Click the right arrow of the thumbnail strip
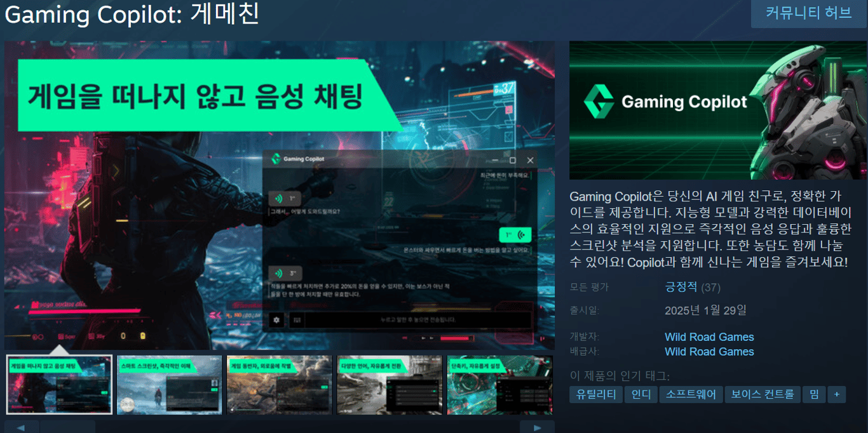 tap(537, 427)
